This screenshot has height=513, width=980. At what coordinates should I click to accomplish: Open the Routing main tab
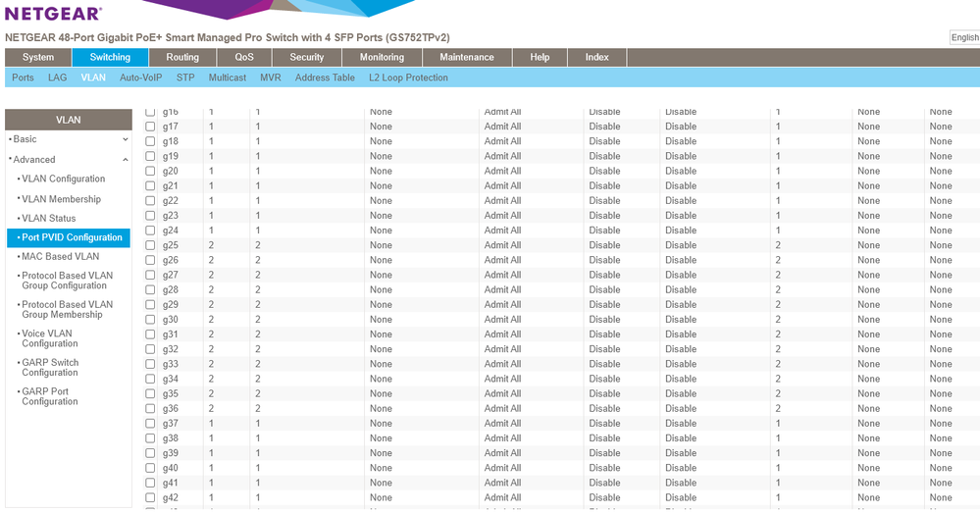tap(182, 57)
